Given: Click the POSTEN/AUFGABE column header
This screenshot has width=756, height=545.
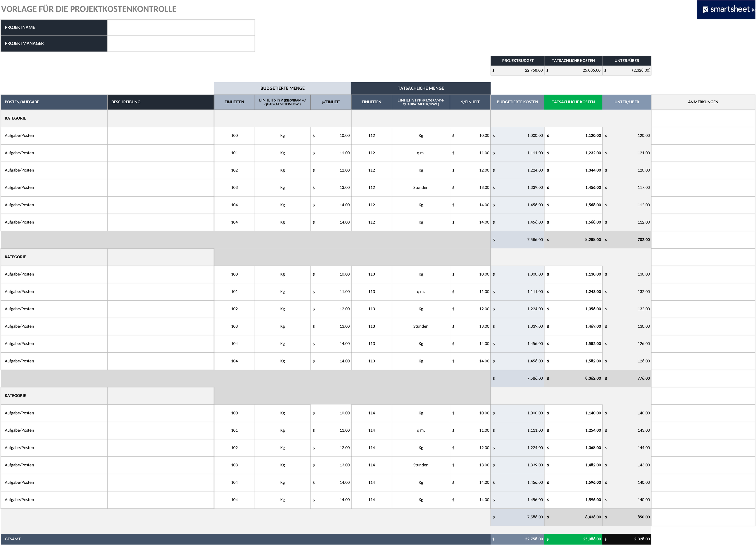Looking at the screenshot, I should [x=54, y=102].
